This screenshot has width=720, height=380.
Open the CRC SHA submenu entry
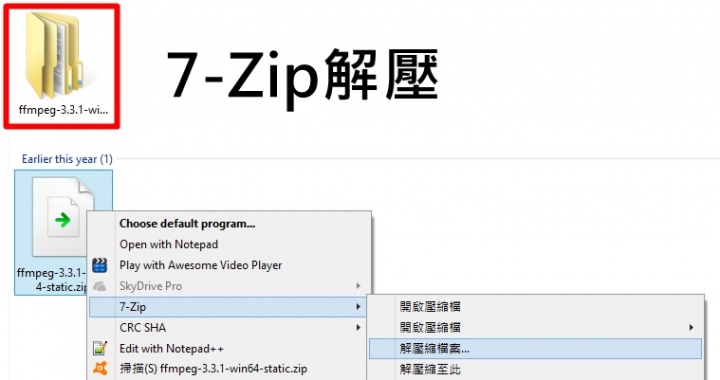(228, 328)
